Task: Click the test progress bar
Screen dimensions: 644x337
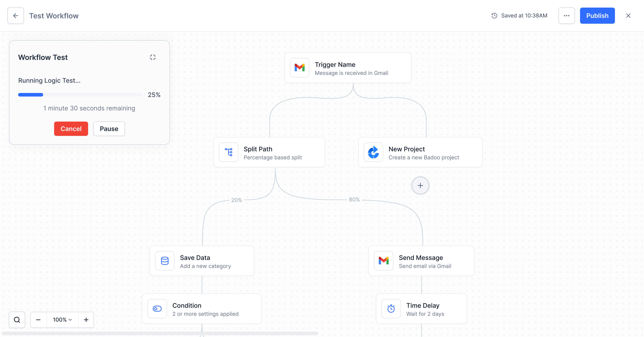Action: click(80, 95)
